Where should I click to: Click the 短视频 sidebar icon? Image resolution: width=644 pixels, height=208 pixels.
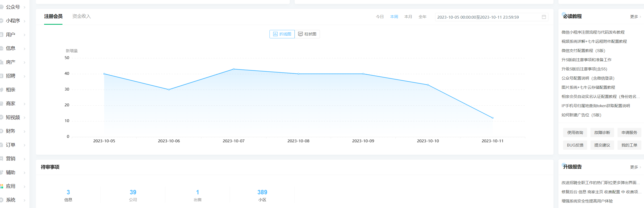1,117
